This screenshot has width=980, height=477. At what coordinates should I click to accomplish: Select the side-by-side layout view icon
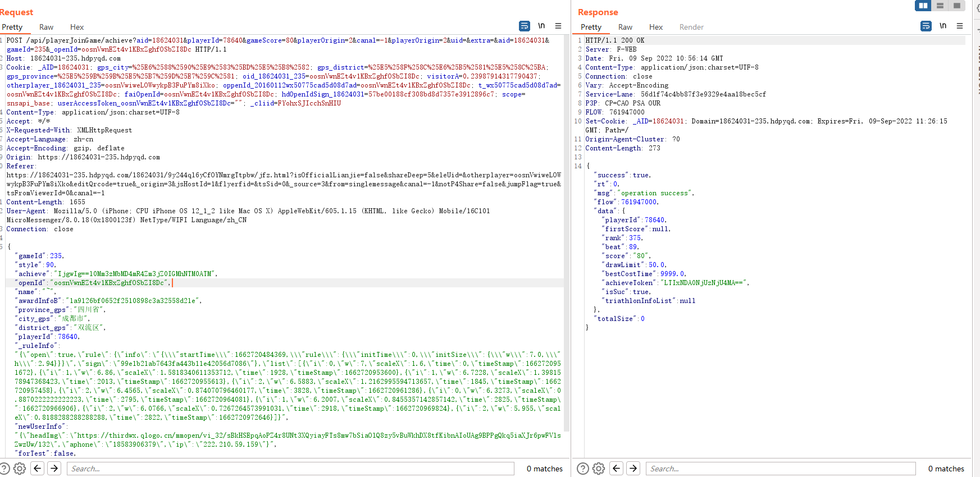923,6
